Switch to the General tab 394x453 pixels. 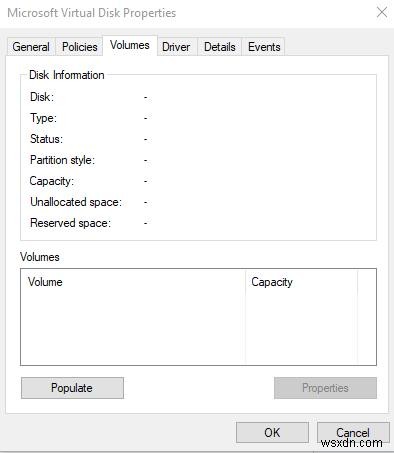(x=31, y=47)
